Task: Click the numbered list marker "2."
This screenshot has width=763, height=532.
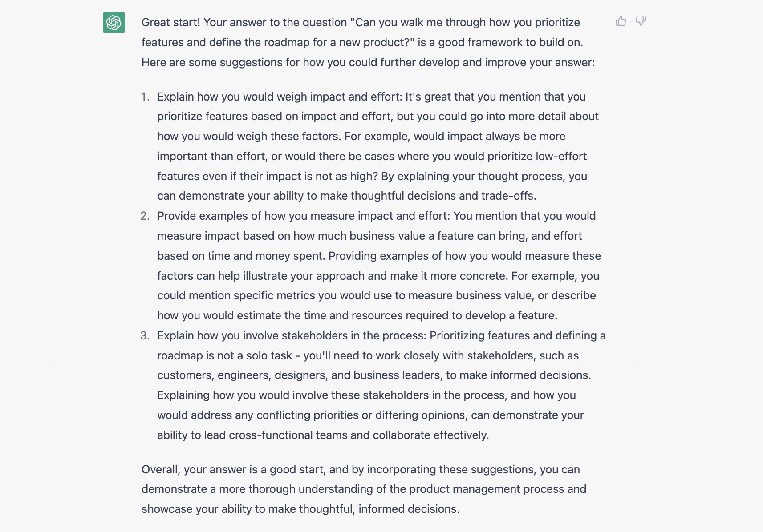Action: 145,216
